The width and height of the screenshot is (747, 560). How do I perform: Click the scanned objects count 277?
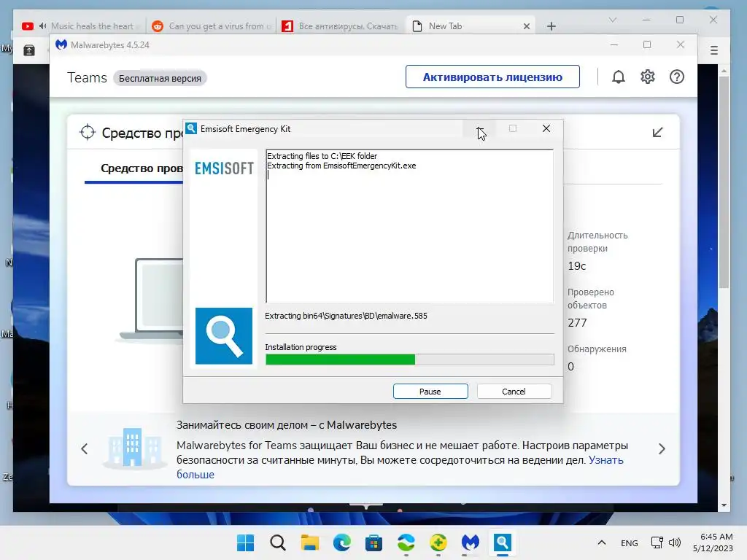coord(577,323)
